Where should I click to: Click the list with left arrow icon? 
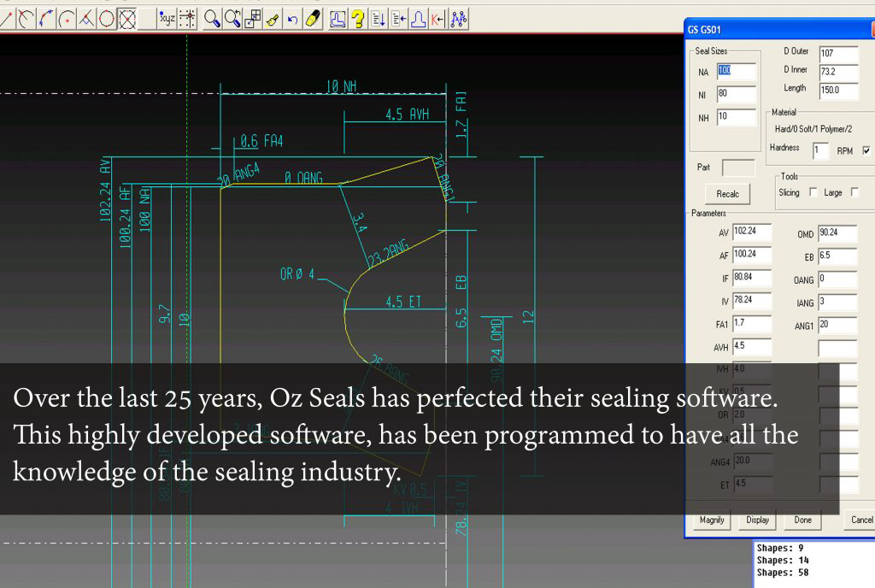398,19
